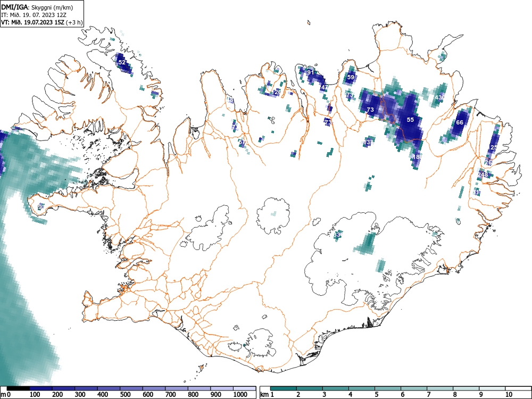Click the legend swatch between 500 and 600 m

[x=131, y=388]
